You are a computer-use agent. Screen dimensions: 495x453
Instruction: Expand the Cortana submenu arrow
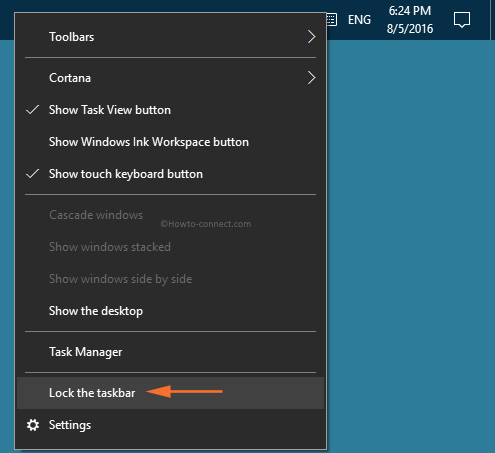click(311, 78)
